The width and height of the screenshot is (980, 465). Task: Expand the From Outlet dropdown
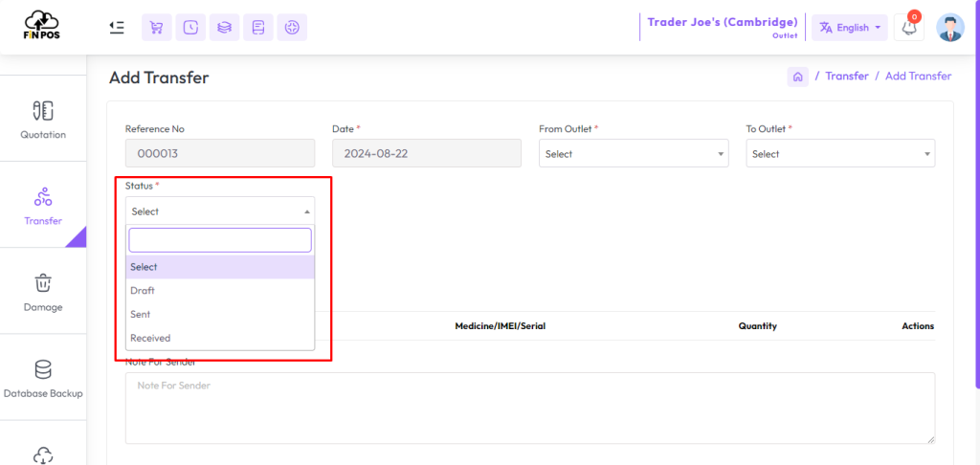click(x=634, y=153)
